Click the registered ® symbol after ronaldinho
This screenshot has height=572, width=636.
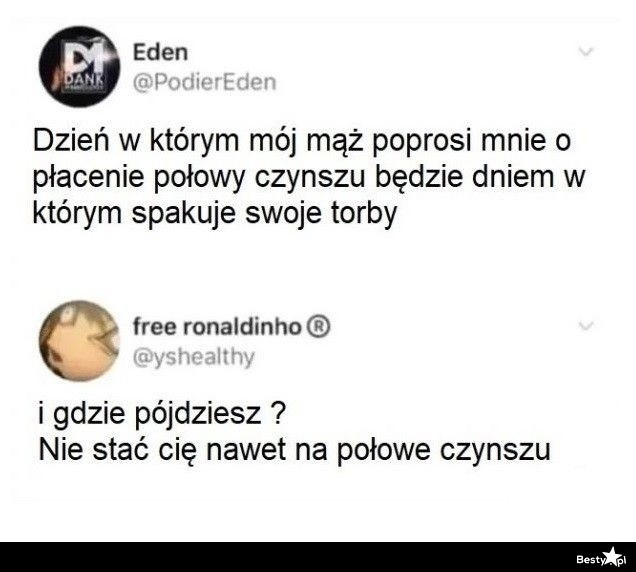coord(320,327)
